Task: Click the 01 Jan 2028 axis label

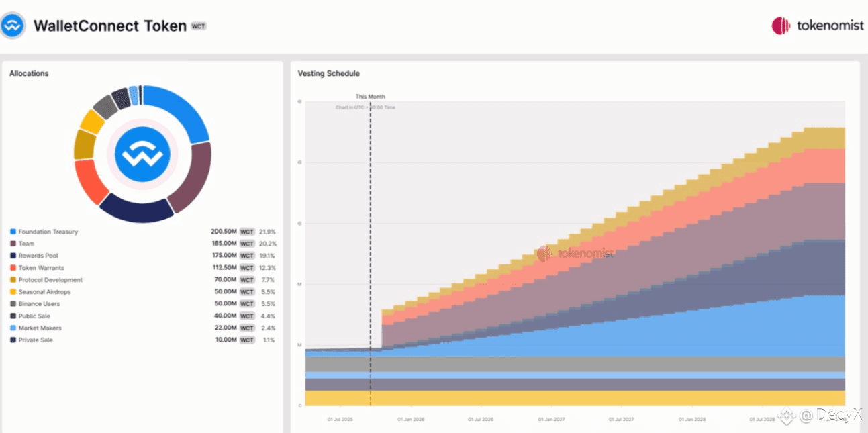Action: [x=691, y=420]
